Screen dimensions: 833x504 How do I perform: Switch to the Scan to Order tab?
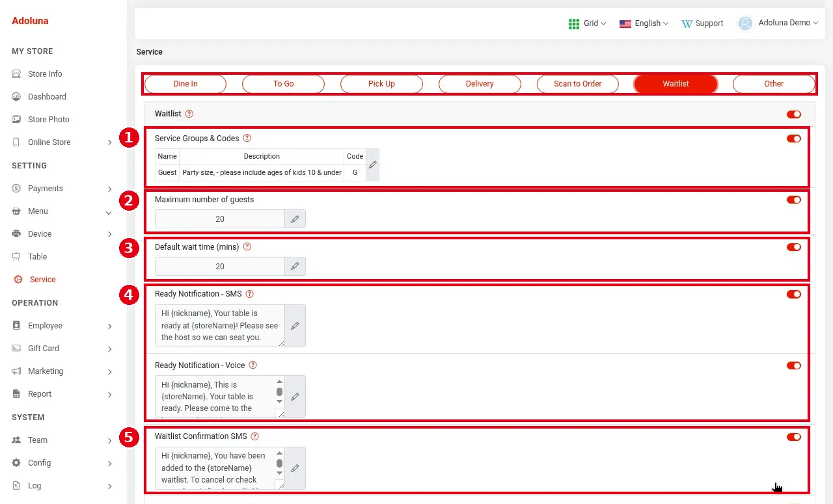click(578, 84)
